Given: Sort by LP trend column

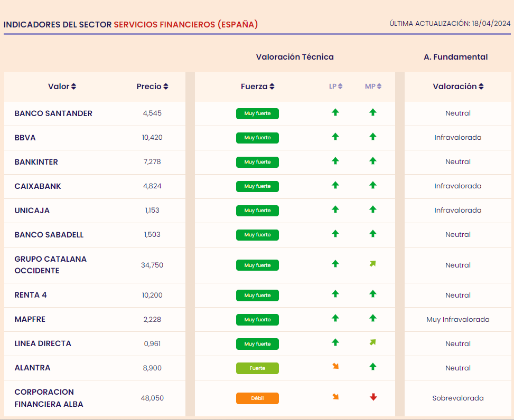Looking at the screenshot, I should click(x=335, y=87).
